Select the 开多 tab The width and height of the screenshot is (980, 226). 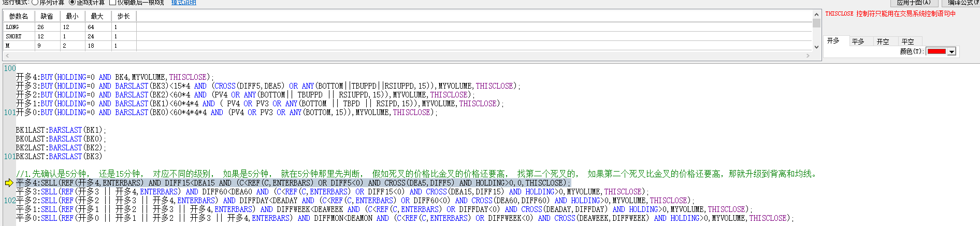833,40
